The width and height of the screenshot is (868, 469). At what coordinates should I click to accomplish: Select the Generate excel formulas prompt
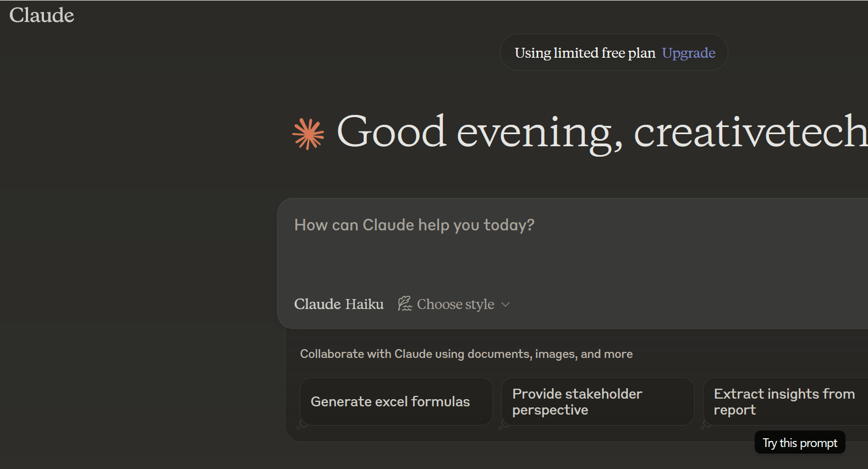tap(390, 401)
